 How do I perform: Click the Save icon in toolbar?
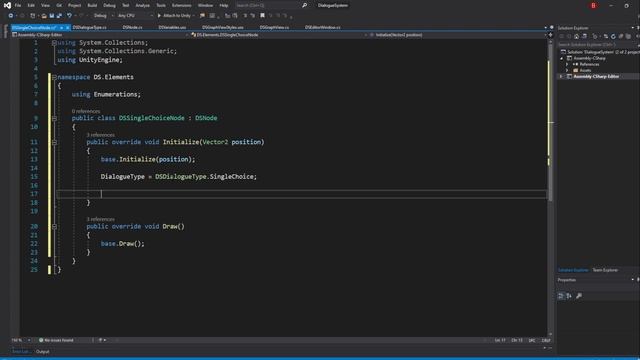52,16
